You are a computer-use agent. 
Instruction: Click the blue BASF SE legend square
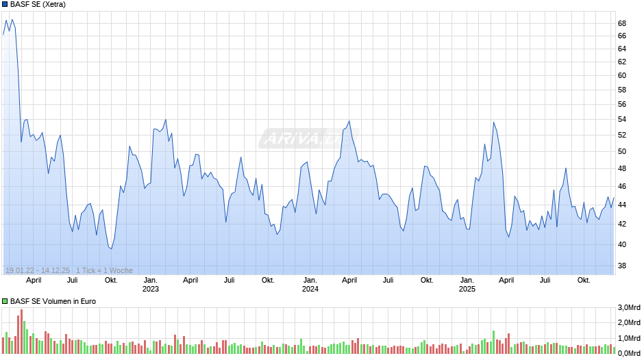click(5, 5)
